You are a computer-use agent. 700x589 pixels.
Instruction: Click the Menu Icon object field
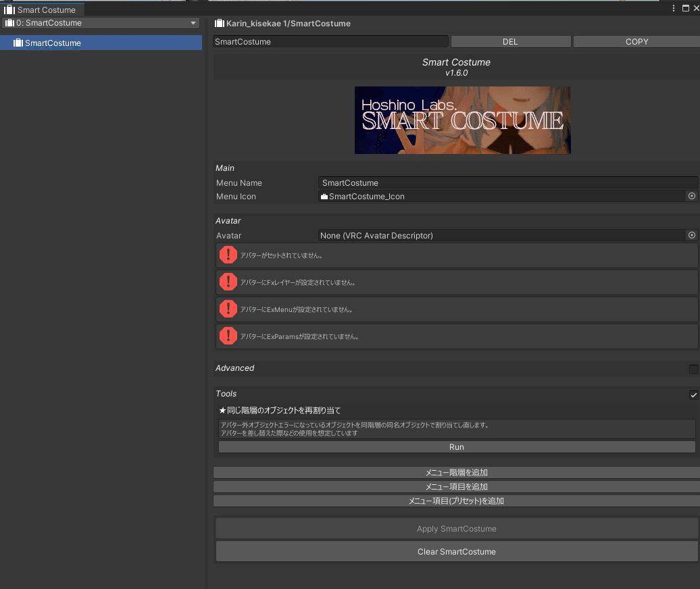tap(502, 197)
